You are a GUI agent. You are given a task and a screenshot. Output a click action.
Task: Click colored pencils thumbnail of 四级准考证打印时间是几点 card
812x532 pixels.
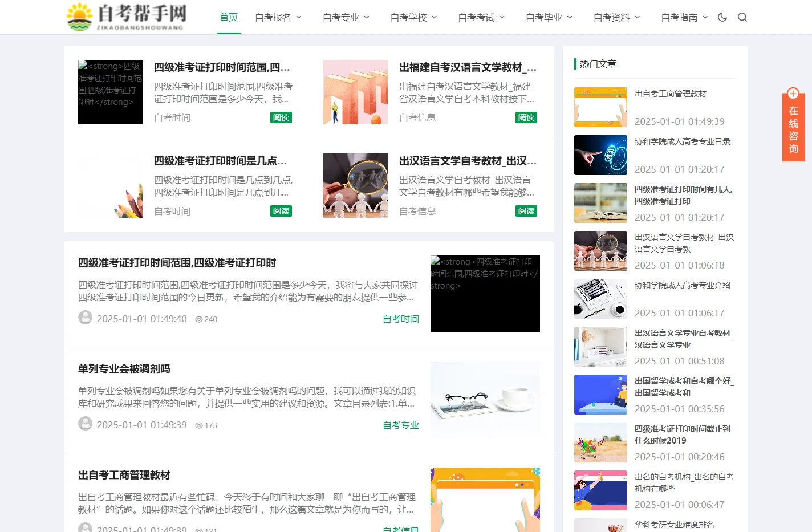tap(110, 185)
